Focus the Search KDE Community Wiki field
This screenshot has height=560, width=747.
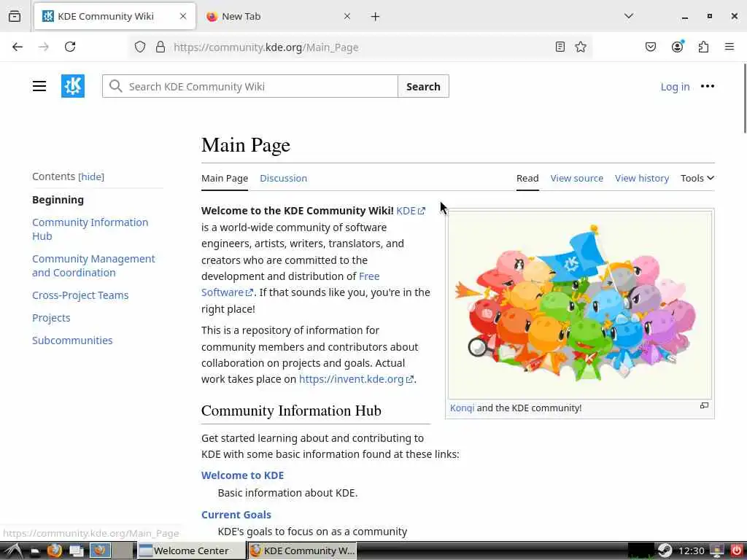point(250,86)
